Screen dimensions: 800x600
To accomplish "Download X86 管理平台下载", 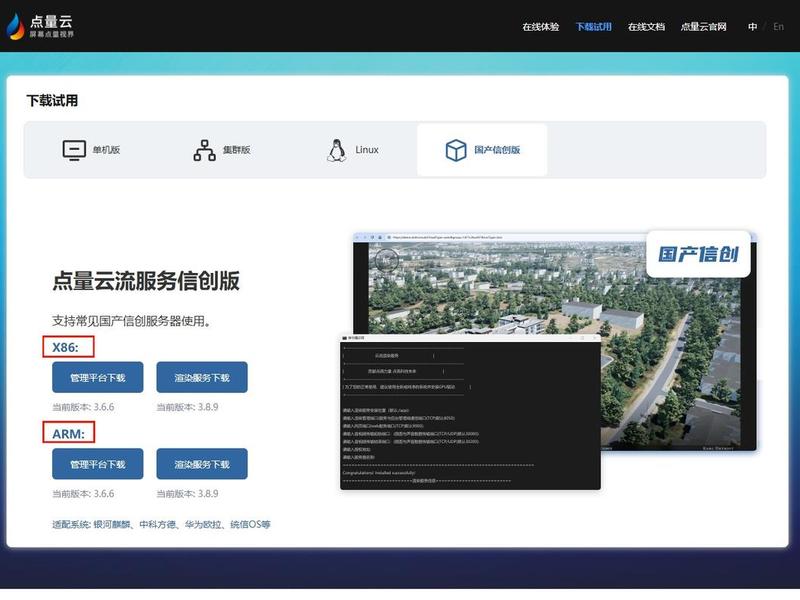I will click(97, 377).
